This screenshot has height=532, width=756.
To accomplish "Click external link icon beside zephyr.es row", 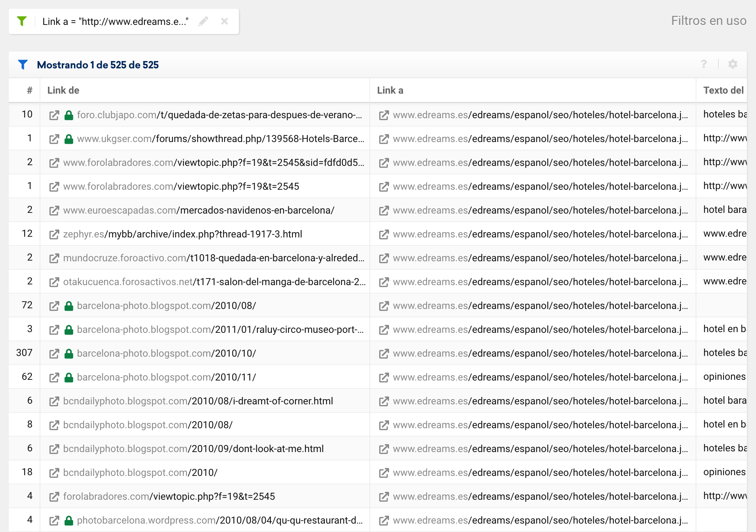I will [x=54, y=234].
